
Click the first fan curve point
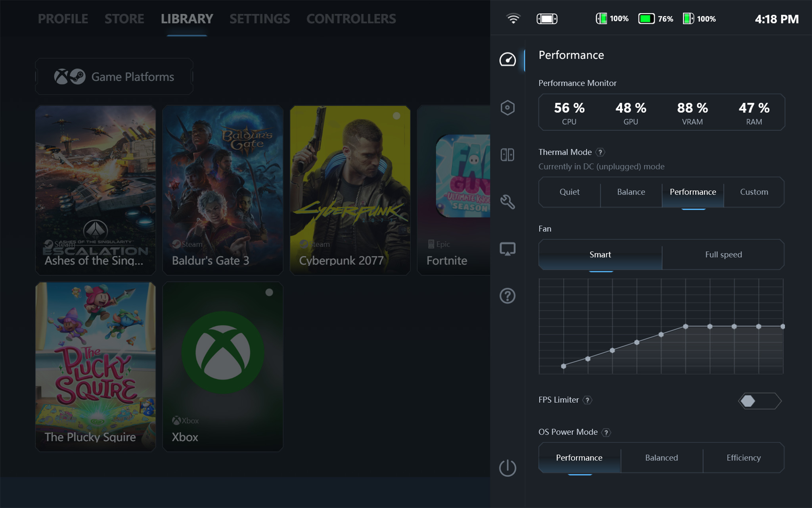(563, 366)
